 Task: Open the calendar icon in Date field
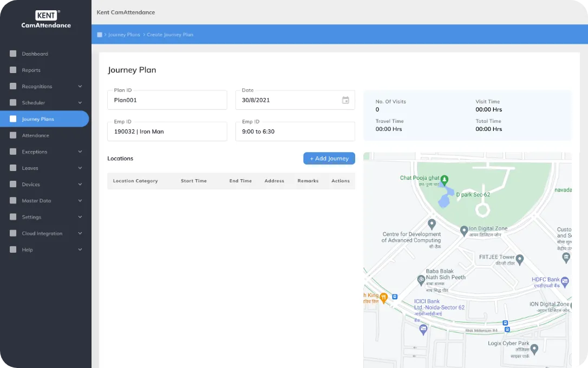pyautogui.click(x=345, y=100)
